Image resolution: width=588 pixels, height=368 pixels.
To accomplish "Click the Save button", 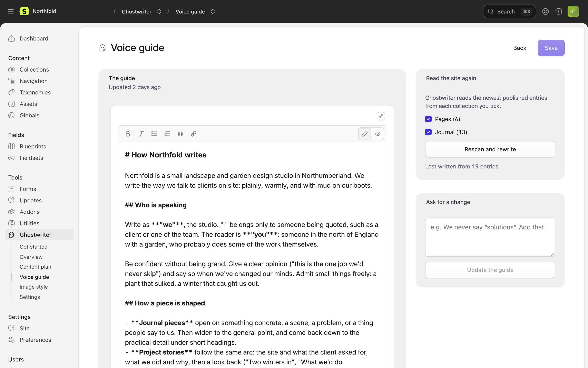I will click(x=551, y=48).
